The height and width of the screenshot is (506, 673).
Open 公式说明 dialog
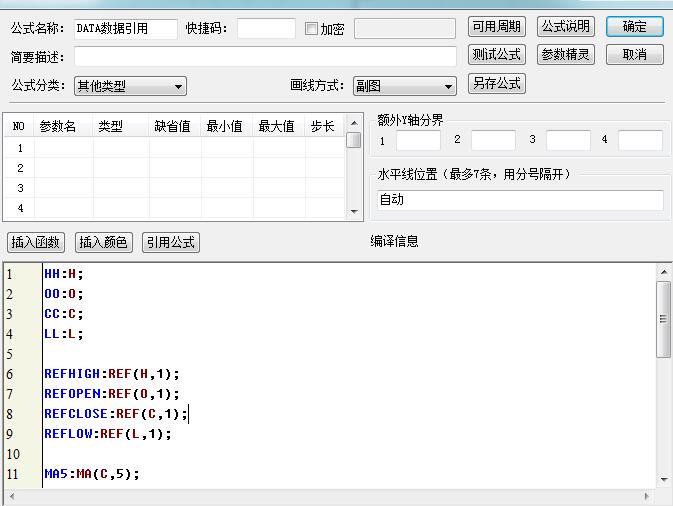click(566, 27)
